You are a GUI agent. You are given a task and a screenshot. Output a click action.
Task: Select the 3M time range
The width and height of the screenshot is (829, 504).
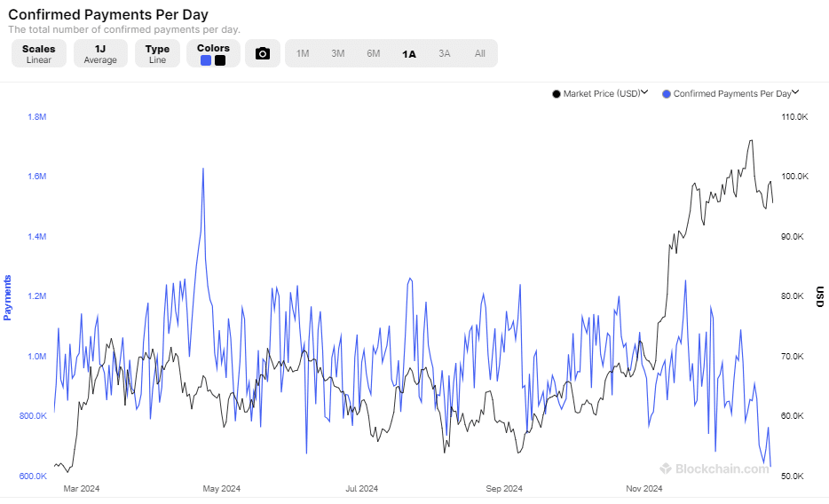click(338, 53)
